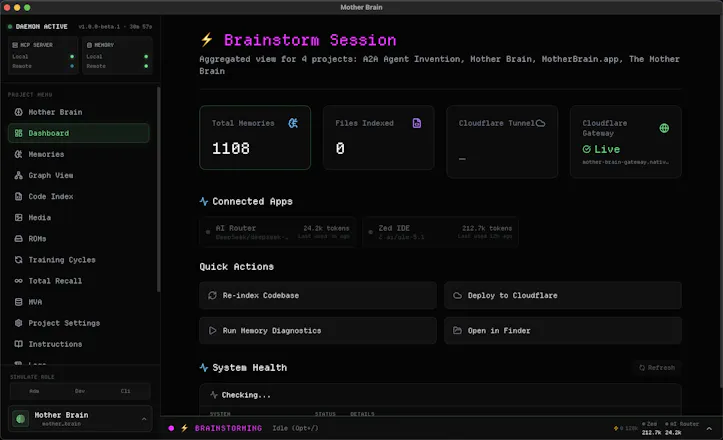
Task: Open Total Recall
Action: point(78,281)
